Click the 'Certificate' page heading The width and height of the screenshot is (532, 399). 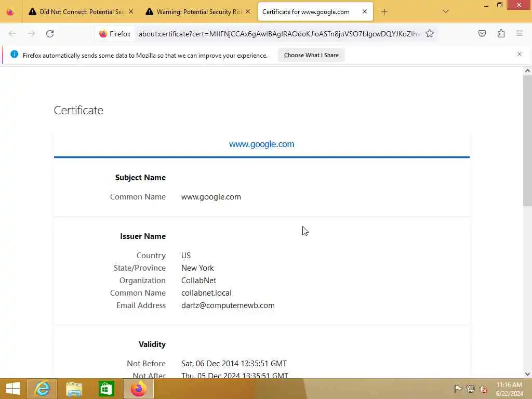(78, 110)
